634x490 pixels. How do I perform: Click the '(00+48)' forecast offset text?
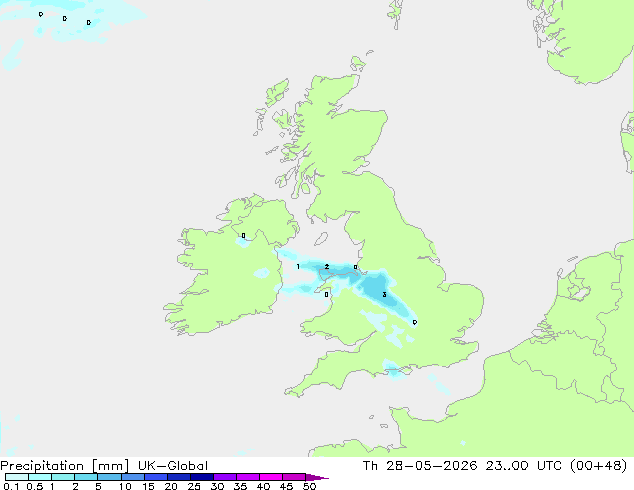coord(598,466)
